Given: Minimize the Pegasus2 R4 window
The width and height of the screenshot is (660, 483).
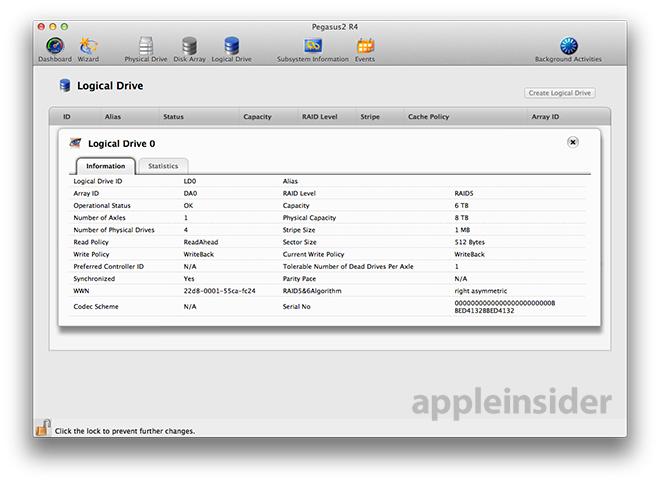Looking at the screenshot, I should click(53, 27).
